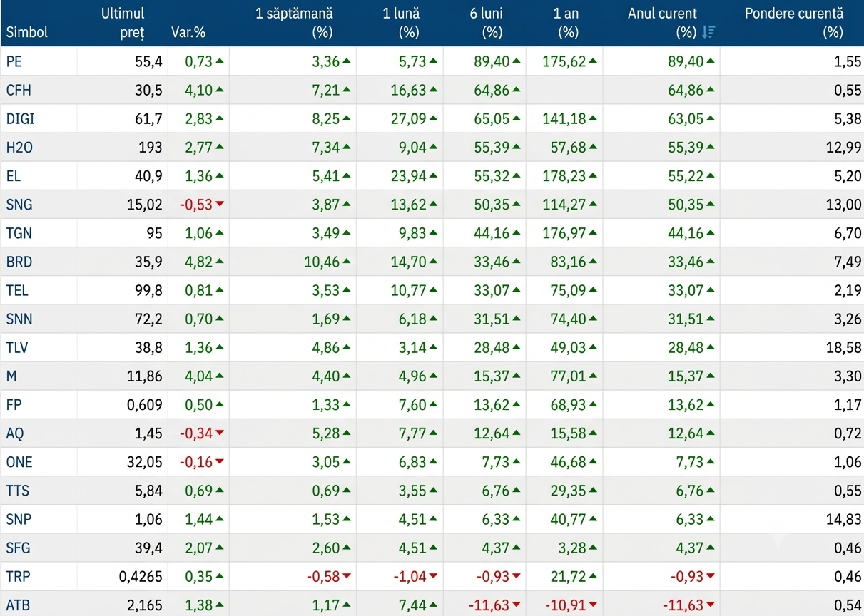Select EL yearly change 178,23
This screenshot has height=616, width=864.
[564, 176]
